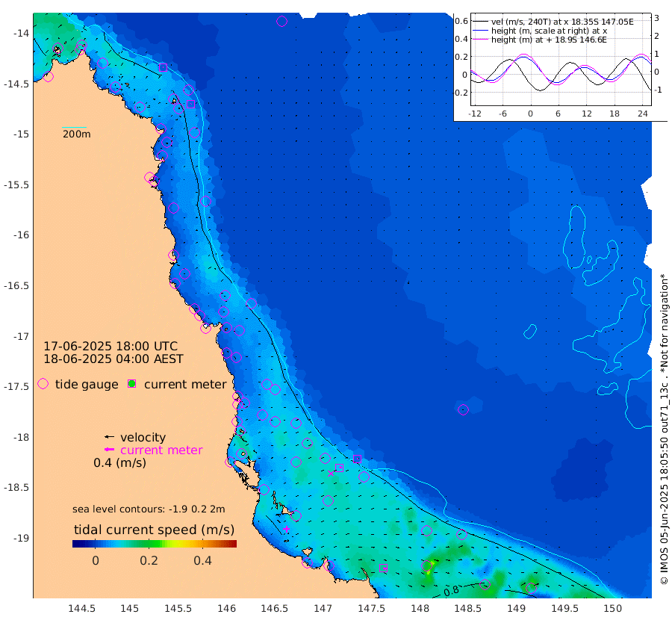The height and width of the screenshot is (623, 672).
Task: Select the magenta plus marker near the coast
Action: (286, 529)
